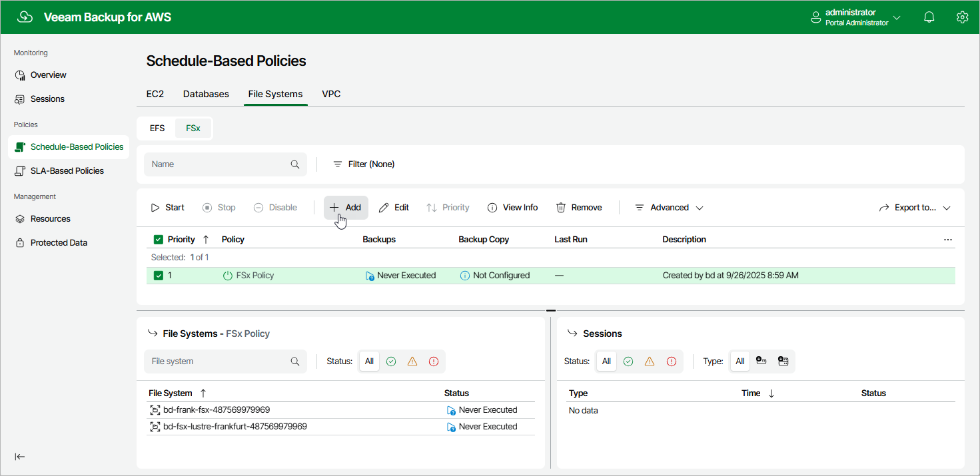Select the FSx sub-tab
This screenshot has width=980, height=476.
pyautogui.click(x=193, y=128)
